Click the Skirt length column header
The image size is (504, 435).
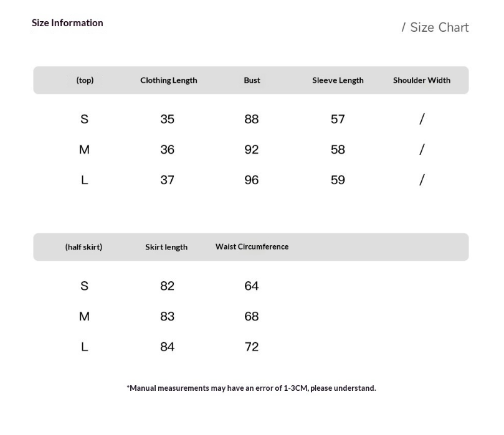click(x=166, y=247)
